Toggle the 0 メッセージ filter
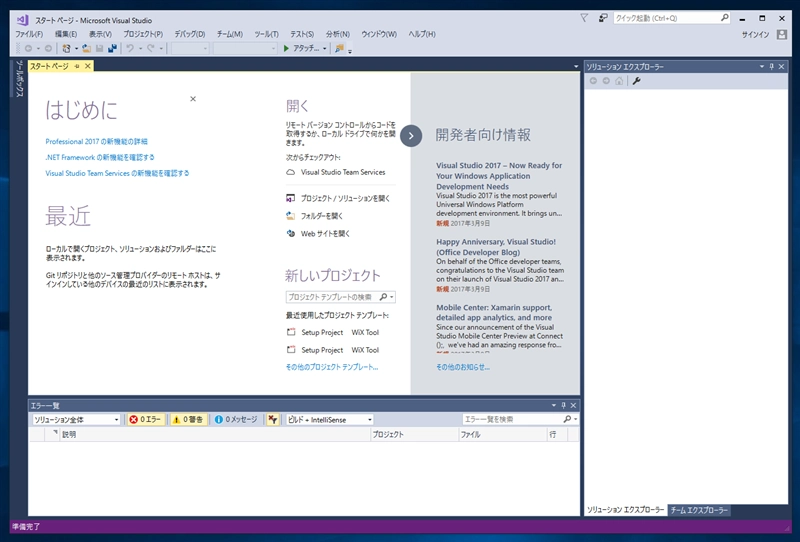This screenshot has width=800, height=542. click(236, 420)
